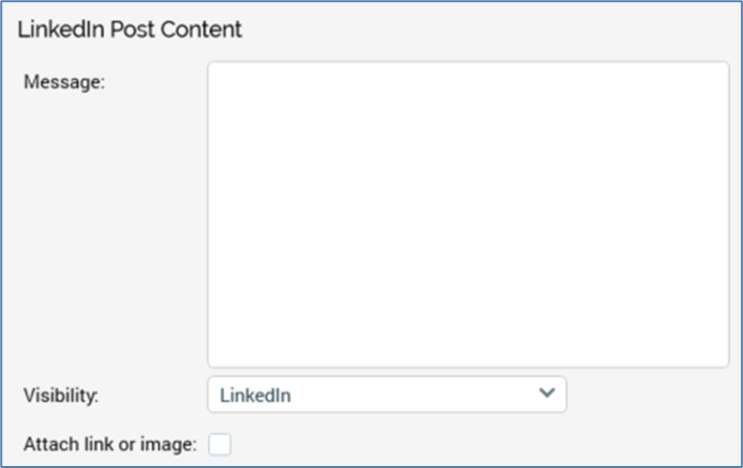Tick the Attach link or image checkbox

coord(219,444)
